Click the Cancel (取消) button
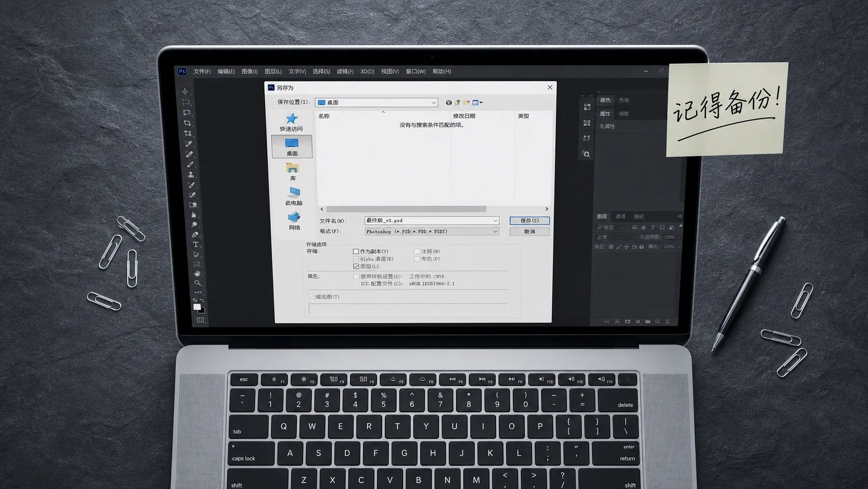 point(530,232)
